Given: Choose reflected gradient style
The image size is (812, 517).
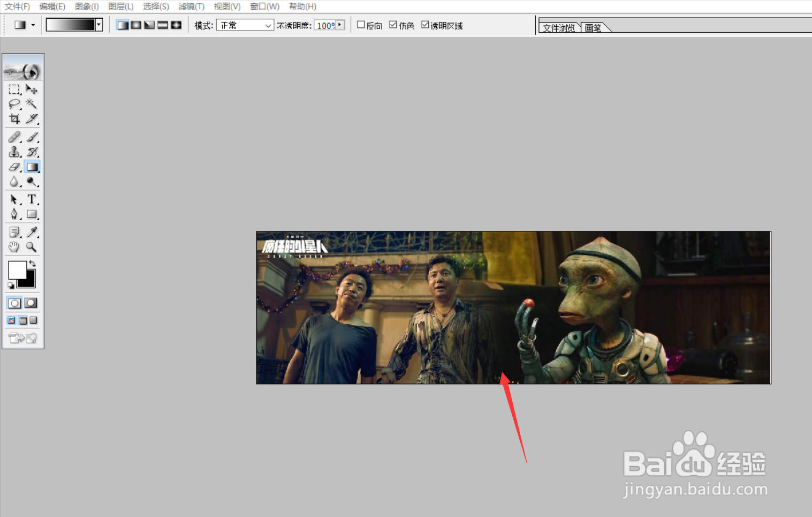Looking at the screenshot, I should click(x=163, y=25).
